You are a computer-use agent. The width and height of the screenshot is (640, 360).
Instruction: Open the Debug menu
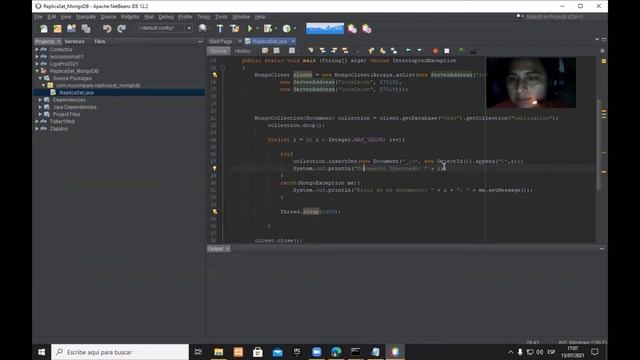[x=166, y=17]
